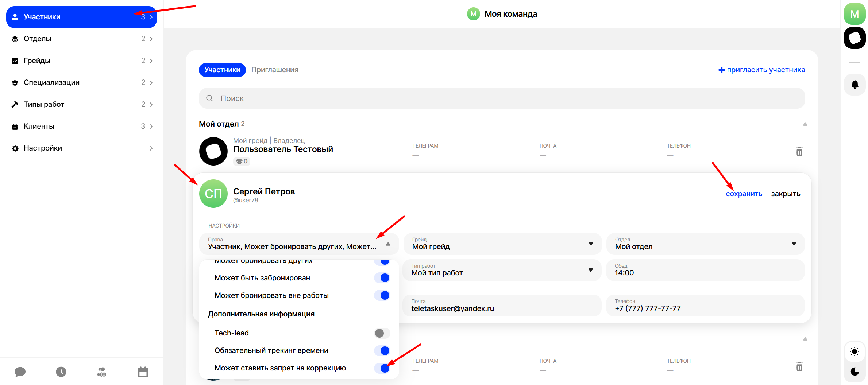
Task: Toggle Может ставить запрет на коррекцию
Action: pos(382,368)
